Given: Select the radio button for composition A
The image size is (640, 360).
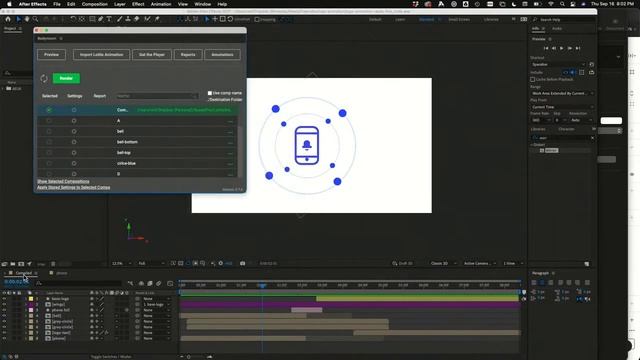Looking at the screenshot, I should point(49,121).
